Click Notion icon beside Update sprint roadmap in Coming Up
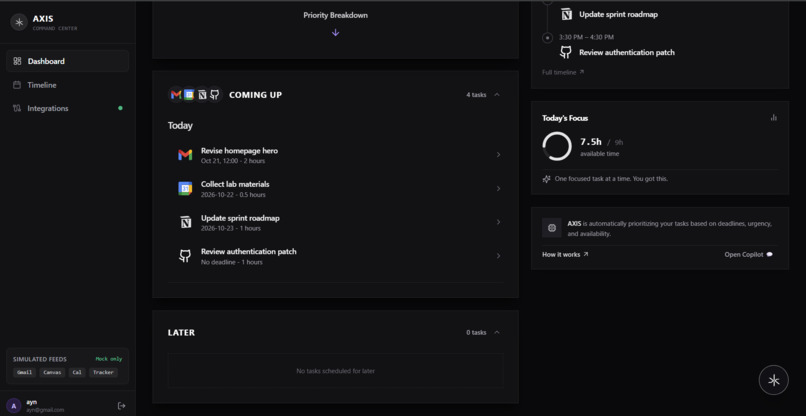 tap(185, 222)
